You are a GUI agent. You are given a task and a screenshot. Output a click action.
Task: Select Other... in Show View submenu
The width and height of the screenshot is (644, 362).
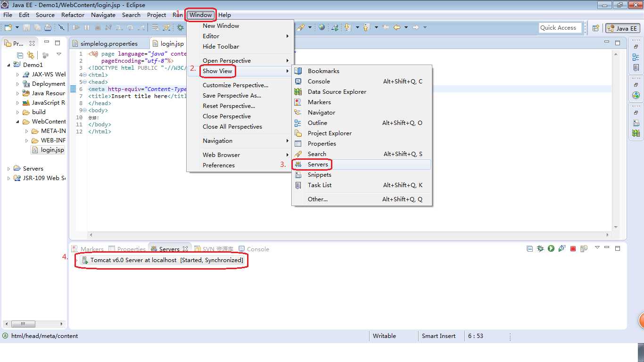(362, 199)
